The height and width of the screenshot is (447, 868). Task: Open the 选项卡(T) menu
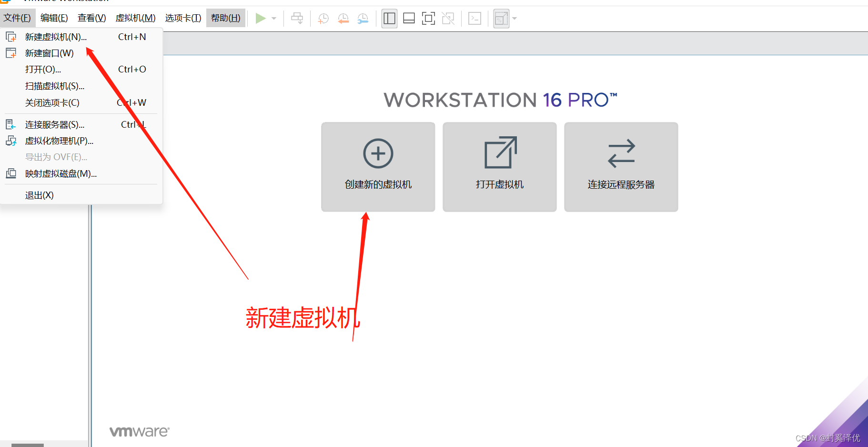(x=183, y=18)
